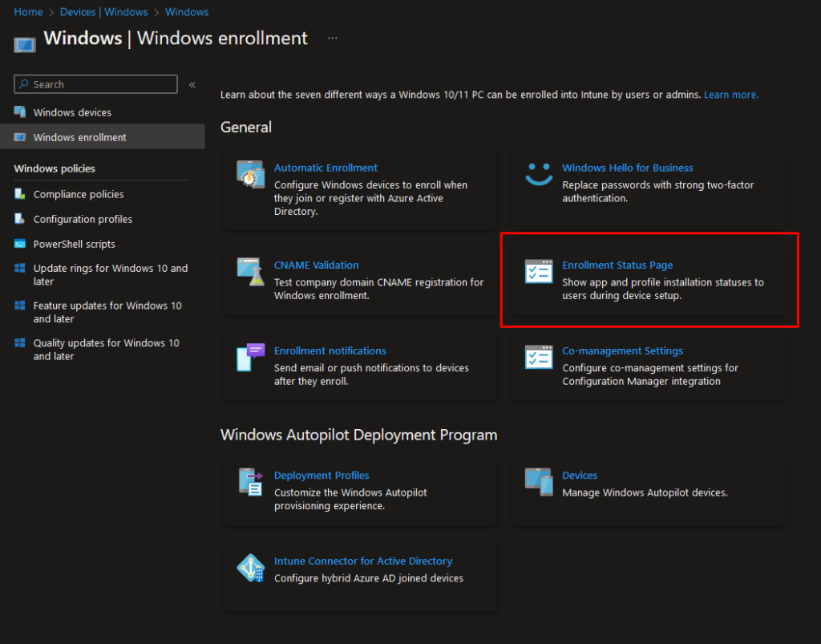Open the Learn more link
The image size is (821, 644).
731,95
